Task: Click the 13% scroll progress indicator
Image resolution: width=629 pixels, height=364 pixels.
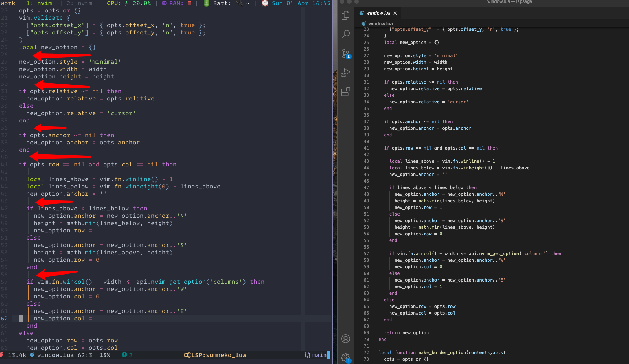Action: pyautogui.click(x=105, y=355)
